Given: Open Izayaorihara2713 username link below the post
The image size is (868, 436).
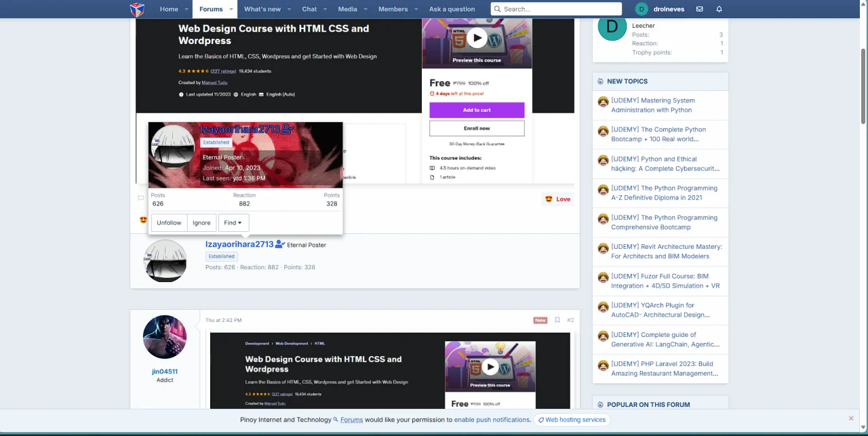Looking at the screenshot, I should [x=239, y=244].
